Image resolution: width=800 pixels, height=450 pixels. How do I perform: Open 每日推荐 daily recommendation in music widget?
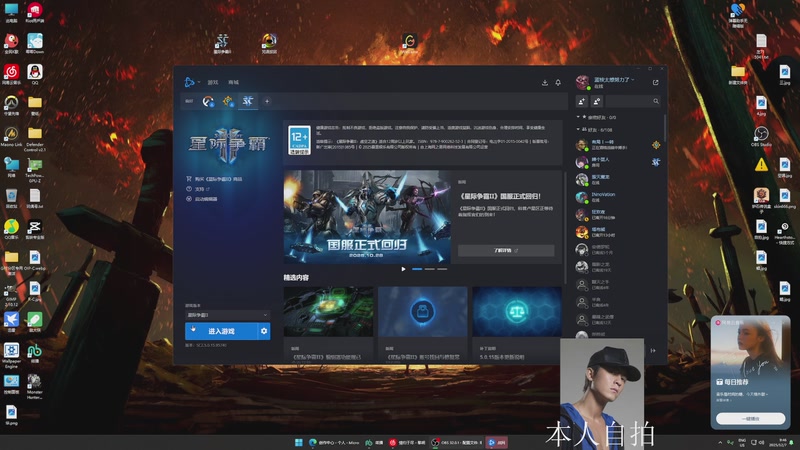pos(733,382)
